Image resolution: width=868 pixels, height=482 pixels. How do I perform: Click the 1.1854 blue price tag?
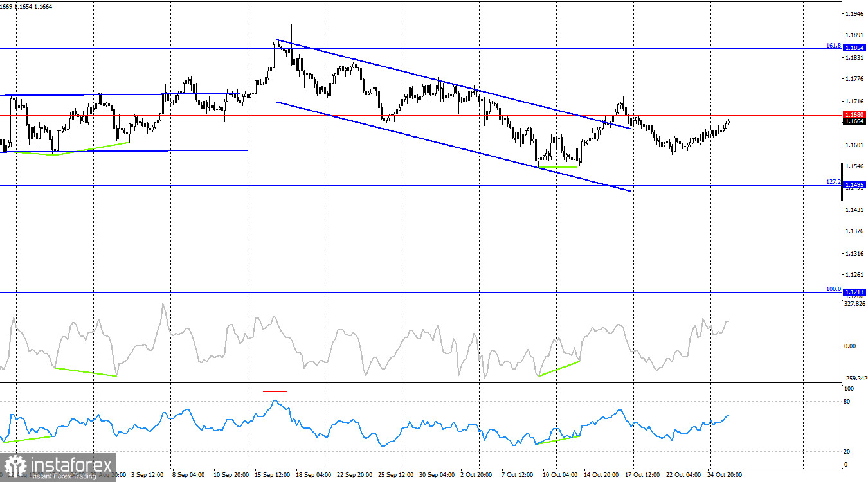click(854, 48)
